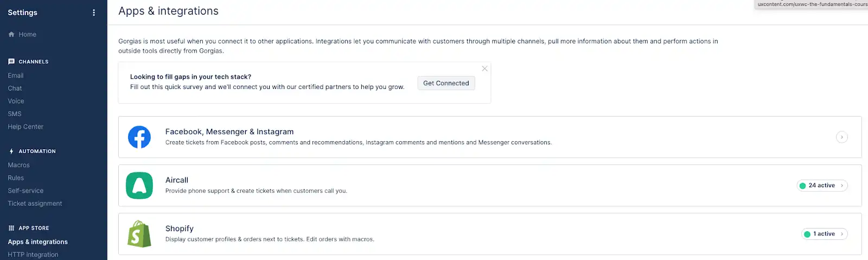Click the Get Connected button
The width and height of the screenshot is (868, 260).
click(446, 83)
